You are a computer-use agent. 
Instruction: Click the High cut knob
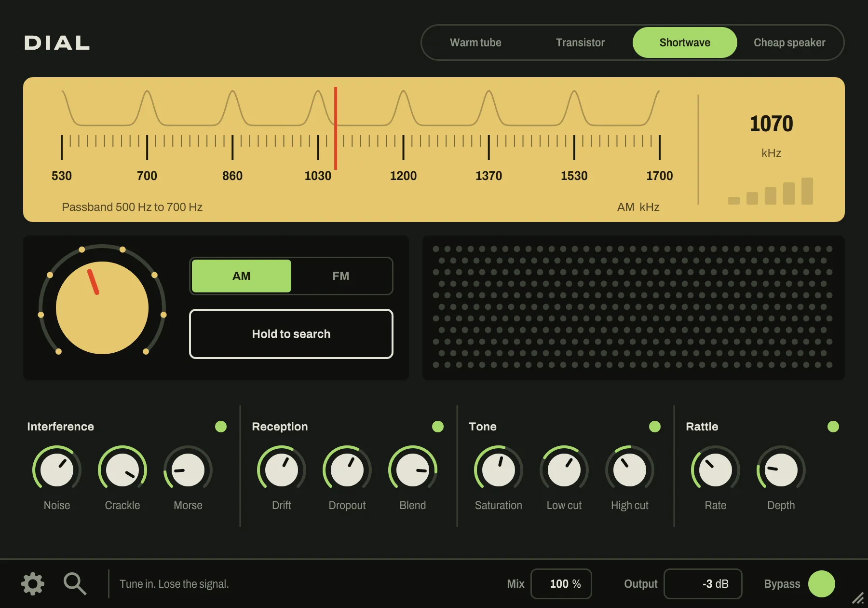coord(630,470)
